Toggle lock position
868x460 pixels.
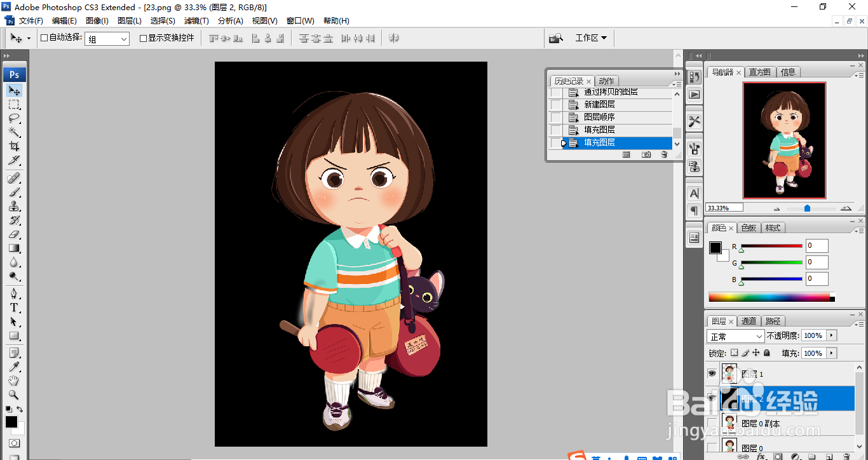point(756,353)
